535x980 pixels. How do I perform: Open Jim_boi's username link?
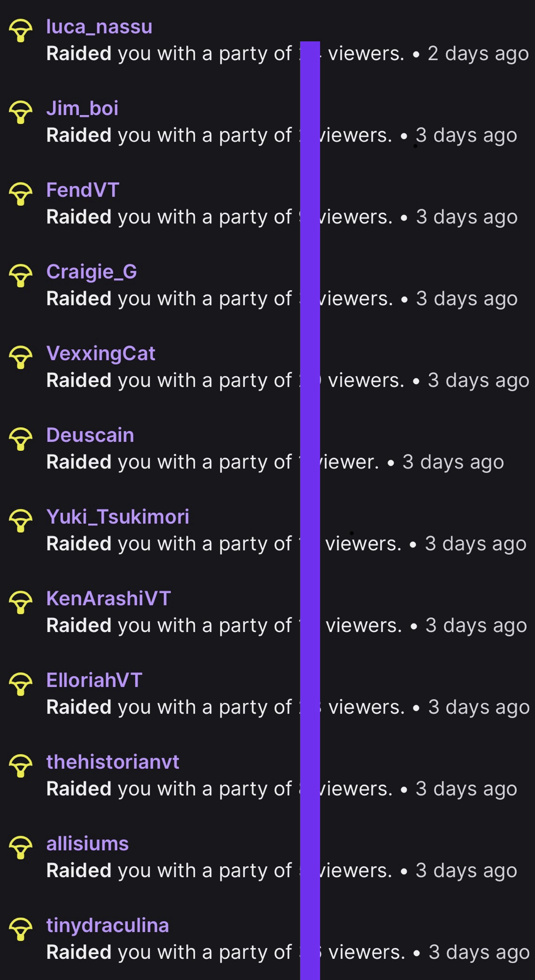(82, 108)
